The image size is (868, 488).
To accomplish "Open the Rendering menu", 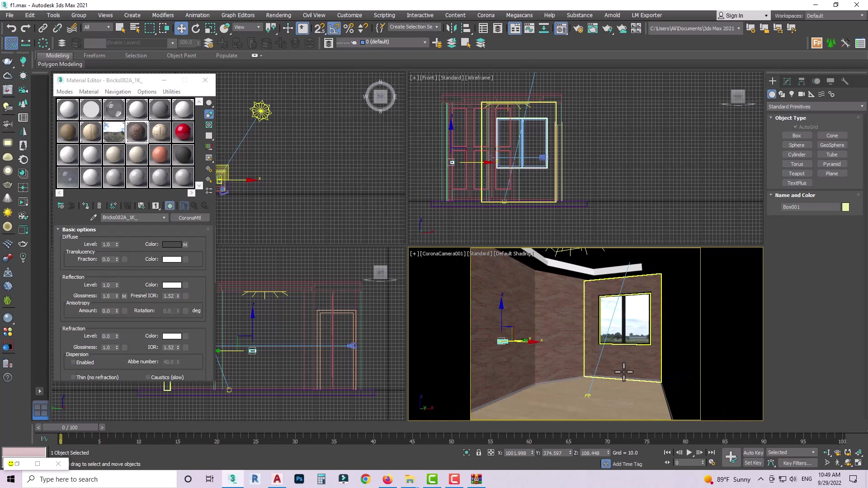I will coord(278,15).
